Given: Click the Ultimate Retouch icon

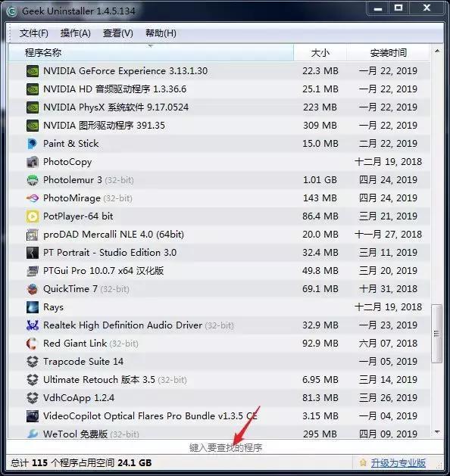Looking at the screenshot, I should (x=33, y=380).
